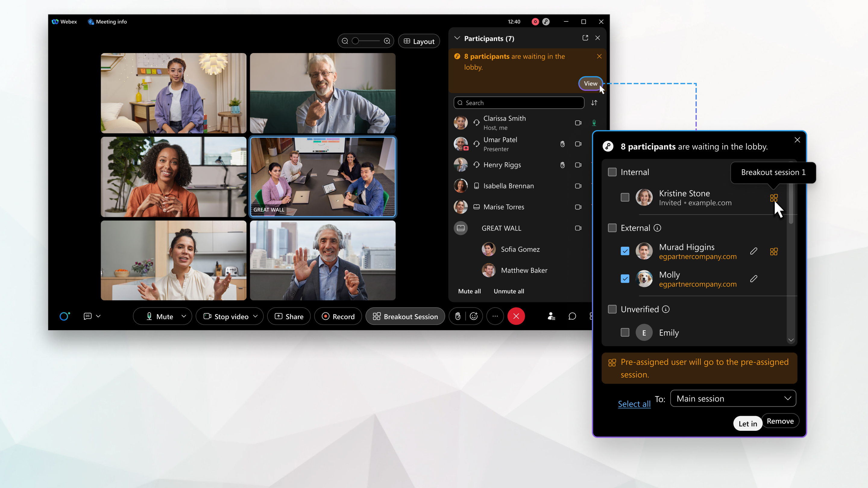Viewport: 868px width, 488px height.
Task: Open the To session destination dropdown
Action: coord(733,398)
